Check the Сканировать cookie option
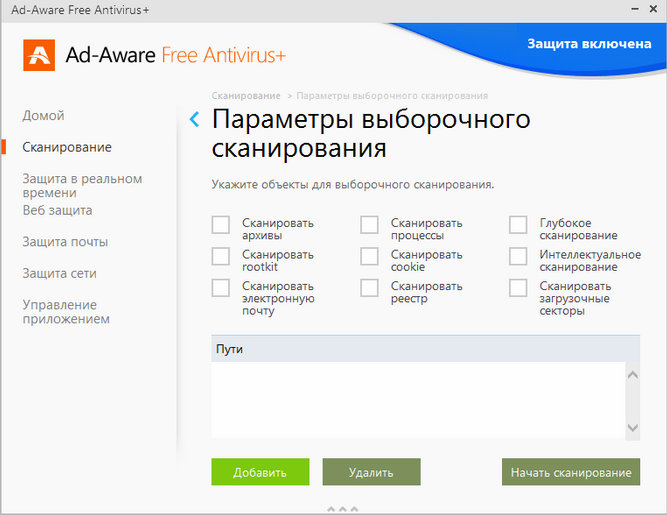Screen dimensions: 667x515 tap(369, 256)
